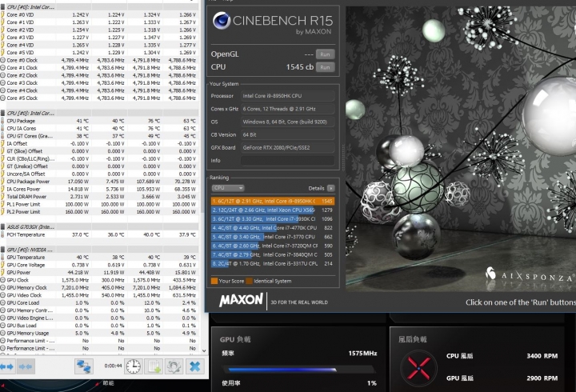Click the Core #3 Clock sensor icon
The image size is (576, 392).
[3, 83]
